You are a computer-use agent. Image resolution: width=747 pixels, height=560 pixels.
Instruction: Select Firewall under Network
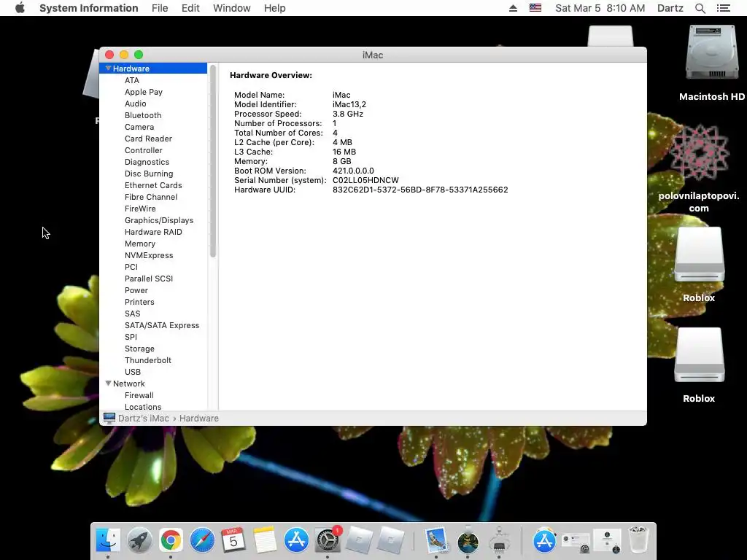click(139, 395)
